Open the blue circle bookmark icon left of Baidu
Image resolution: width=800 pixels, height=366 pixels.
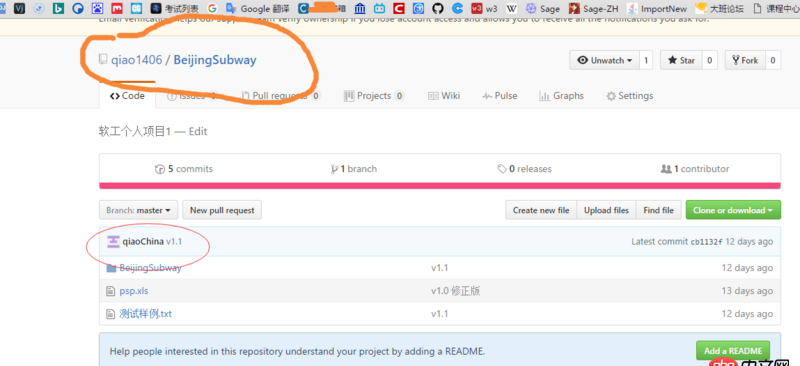coord(78,8)
